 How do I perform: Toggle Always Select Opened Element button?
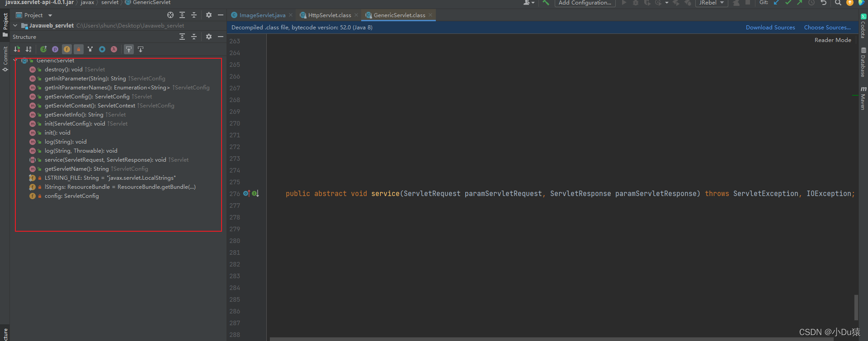tap(129, 49)
